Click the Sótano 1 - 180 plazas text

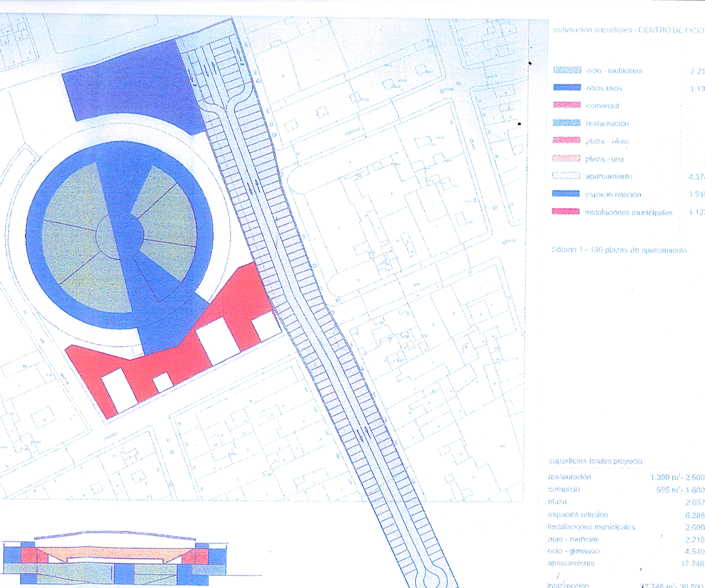tap(618, 250)
